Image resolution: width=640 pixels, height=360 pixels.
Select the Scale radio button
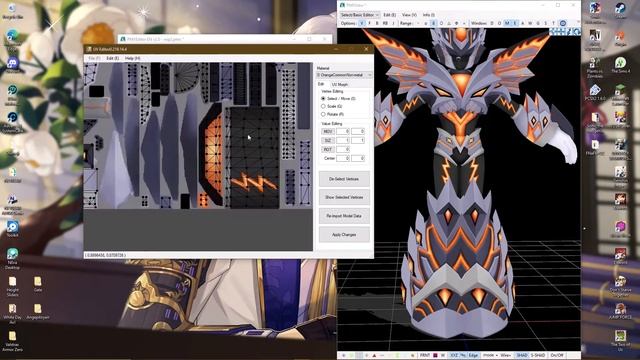[x=323, y=106]
